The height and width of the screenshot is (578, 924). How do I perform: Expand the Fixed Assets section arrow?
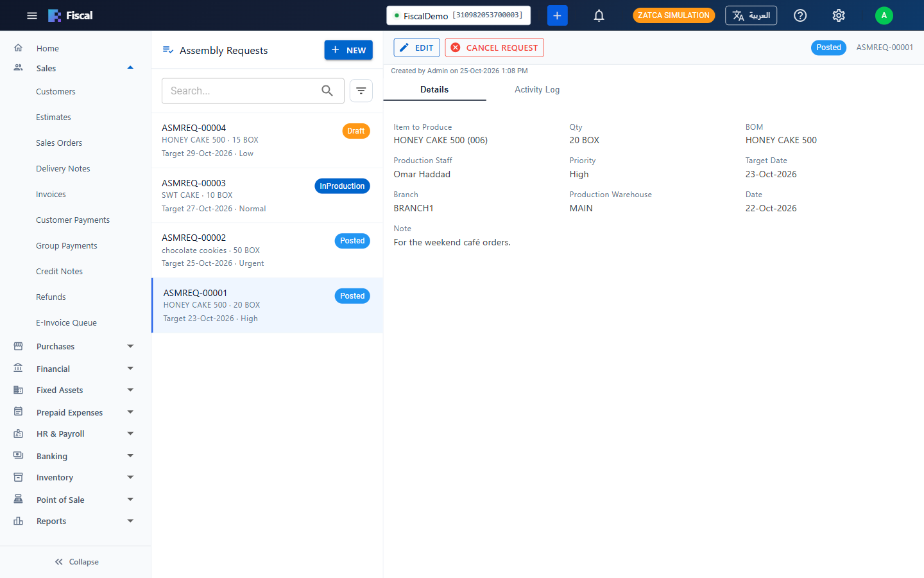tap(130, 390)
